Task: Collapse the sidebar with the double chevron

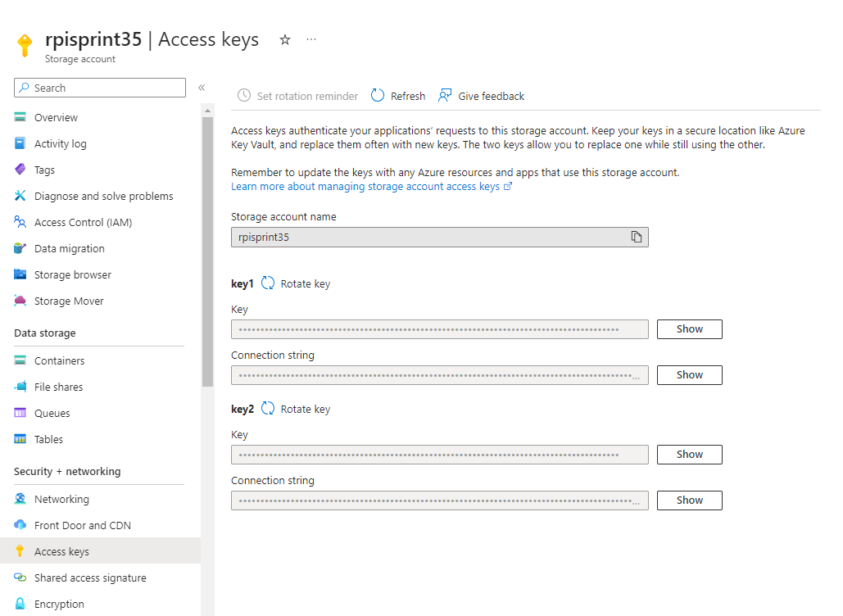Action: [x=202, y=88]
